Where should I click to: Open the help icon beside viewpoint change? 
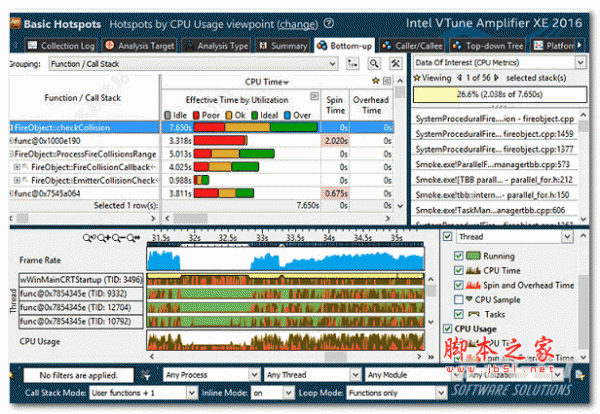point(328,23)
